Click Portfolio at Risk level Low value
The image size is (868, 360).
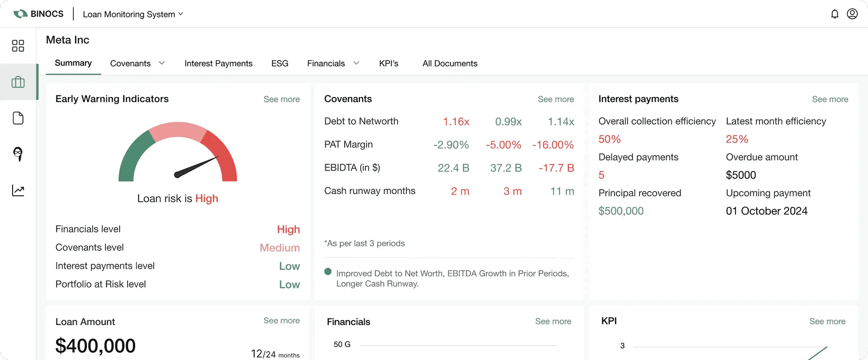tap(289, 285)
